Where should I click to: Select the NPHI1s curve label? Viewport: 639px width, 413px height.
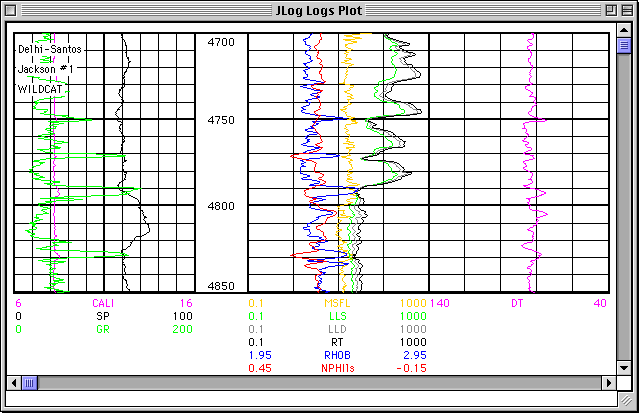coord(338,368)
